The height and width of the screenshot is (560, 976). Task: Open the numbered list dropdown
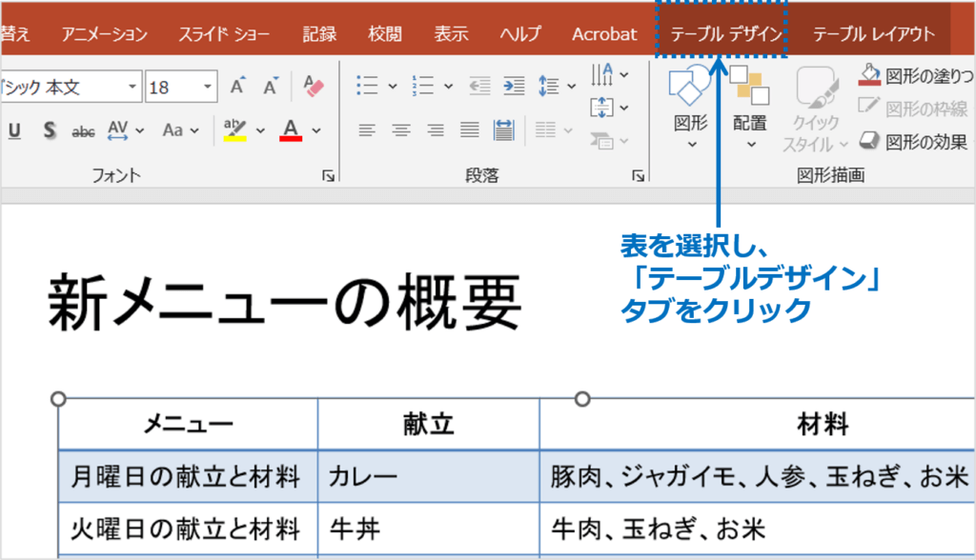448,86
